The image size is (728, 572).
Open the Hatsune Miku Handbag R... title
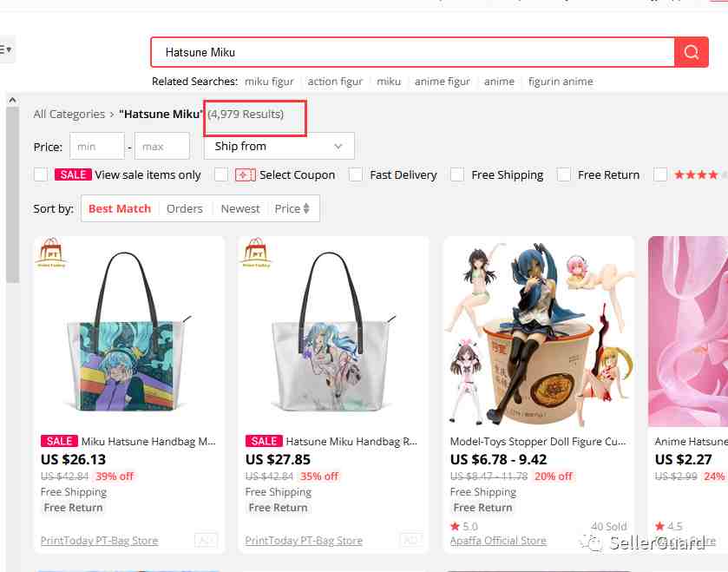pos(351,441)
